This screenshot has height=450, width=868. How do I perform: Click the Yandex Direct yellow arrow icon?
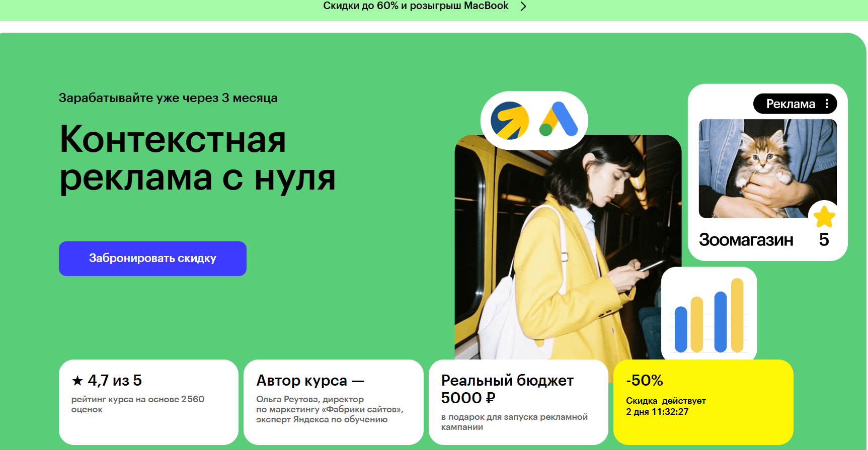click(x=510, y=121)
